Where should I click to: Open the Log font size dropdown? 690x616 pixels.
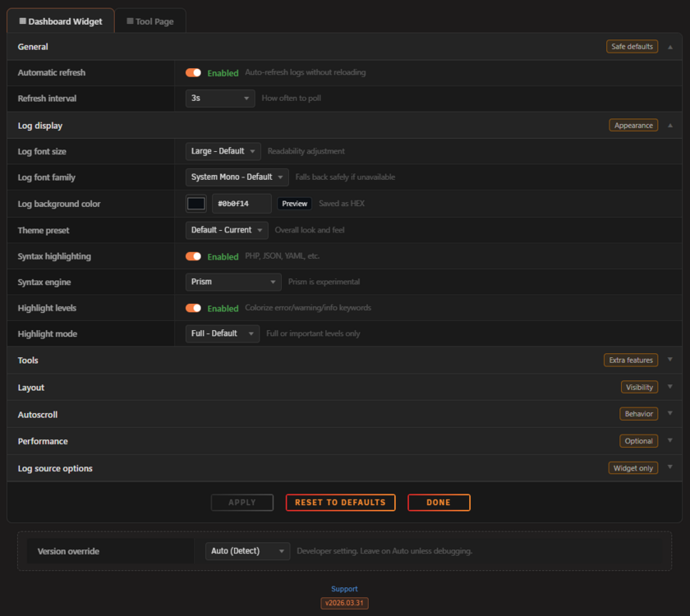point(223,151)
